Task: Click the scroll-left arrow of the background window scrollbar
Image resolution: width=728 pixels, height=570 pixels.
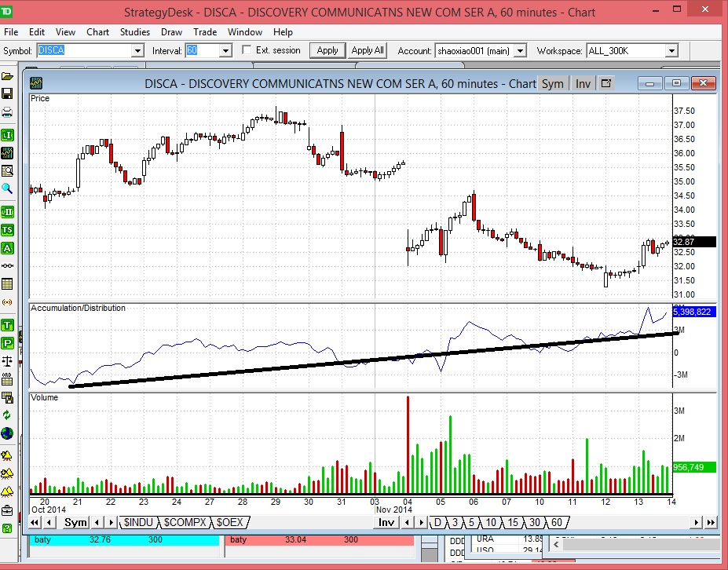Action: [x=556, y=544]
